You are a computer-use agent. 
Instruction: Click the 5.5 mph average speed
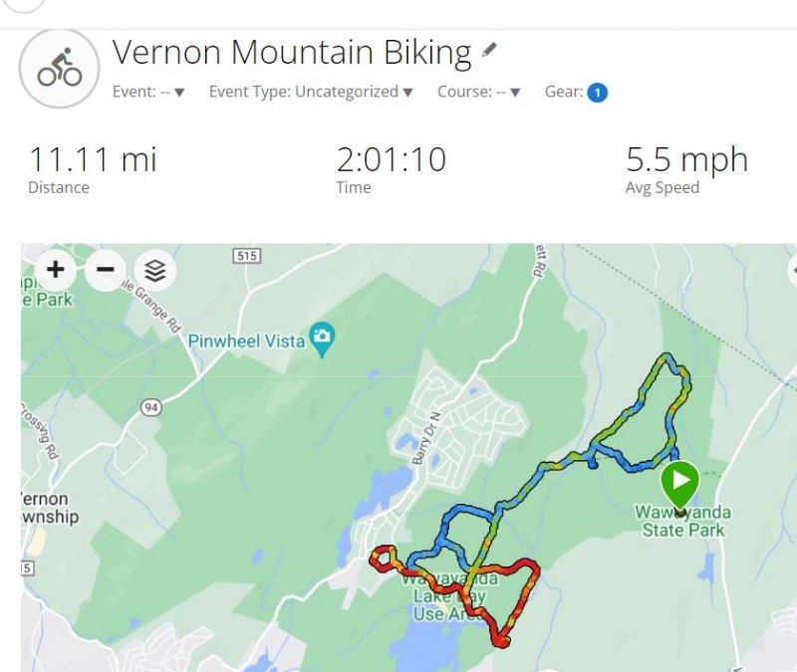685,159
